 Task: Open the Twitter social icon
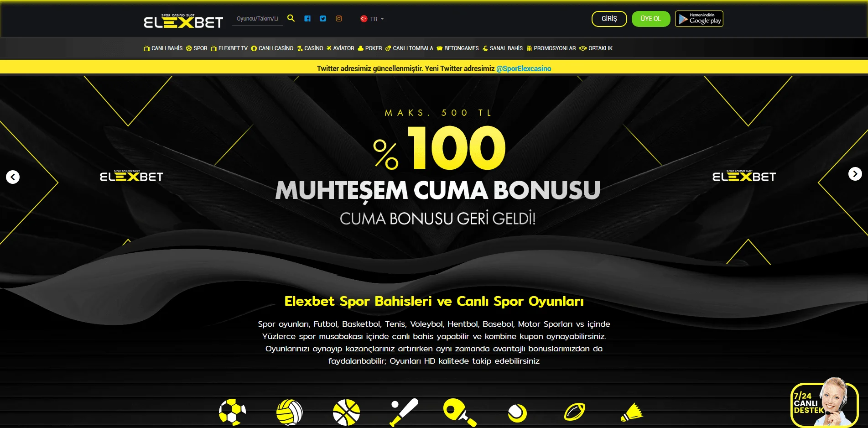(323, 19)
